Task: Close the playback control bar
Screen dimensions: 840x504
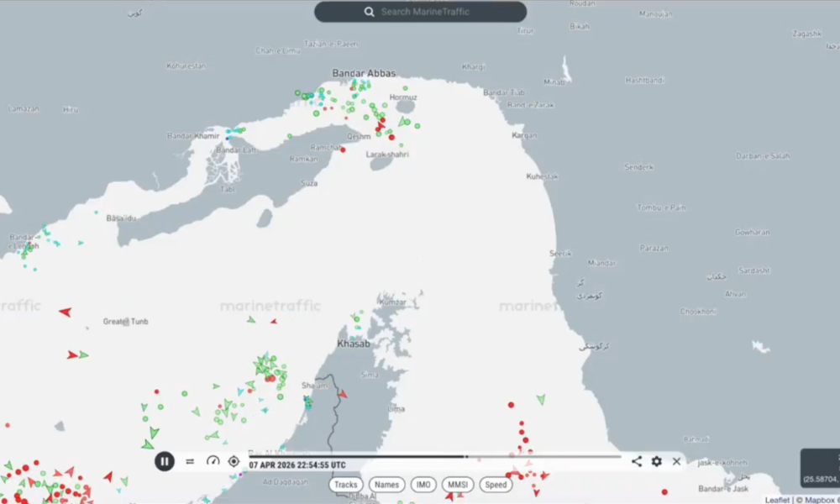Action: [676, 461]
